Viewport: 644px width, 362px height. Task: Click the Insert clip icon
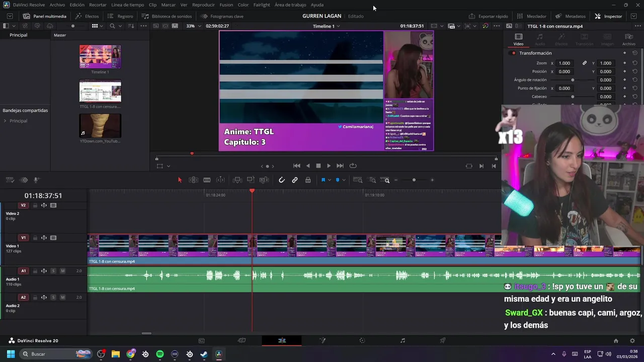click(237, 180)
